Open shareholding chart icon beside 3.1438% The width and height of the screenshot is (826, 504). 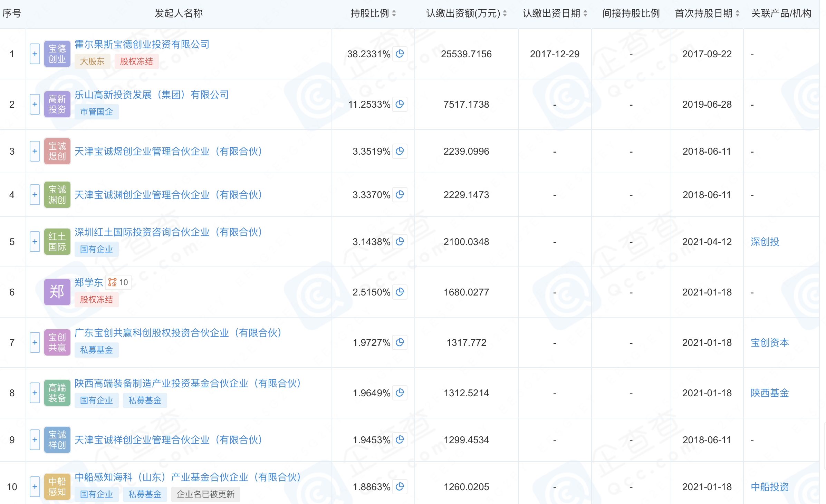pos(400,242)
